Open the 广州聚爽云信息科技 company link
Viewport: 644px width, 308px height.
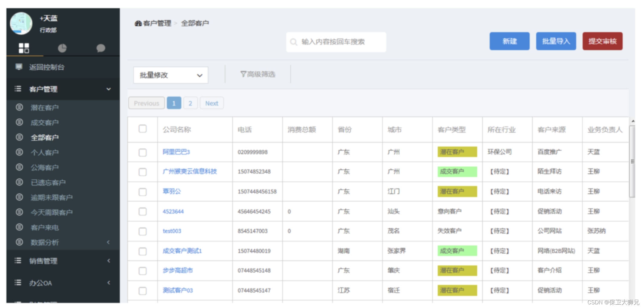coord(190,172)
